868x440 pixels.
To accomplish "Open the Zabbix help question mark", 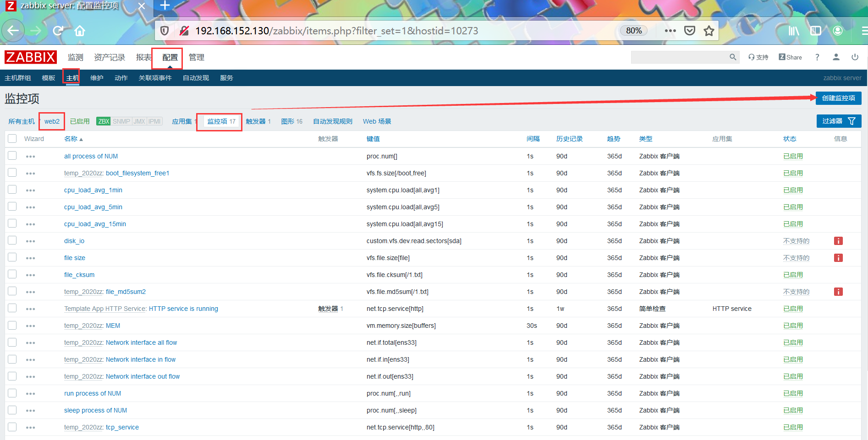I will [817, 57].
